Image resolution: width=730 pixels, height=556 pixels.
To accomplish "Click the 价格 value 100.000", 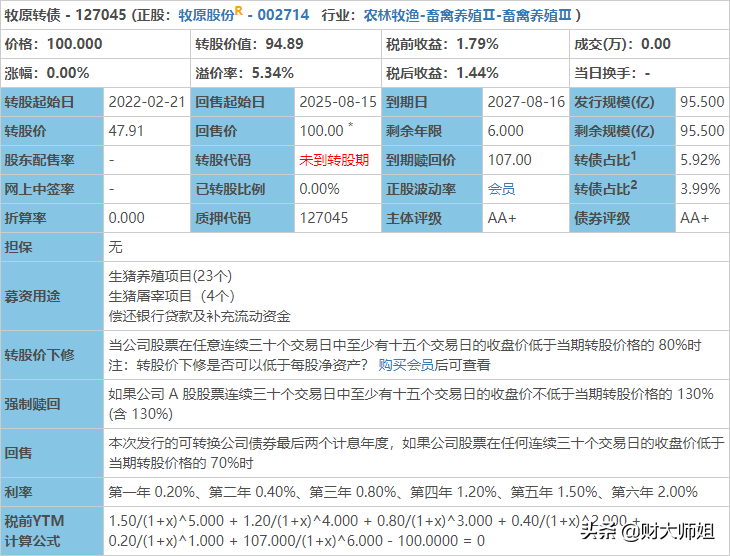I will 74,44.
